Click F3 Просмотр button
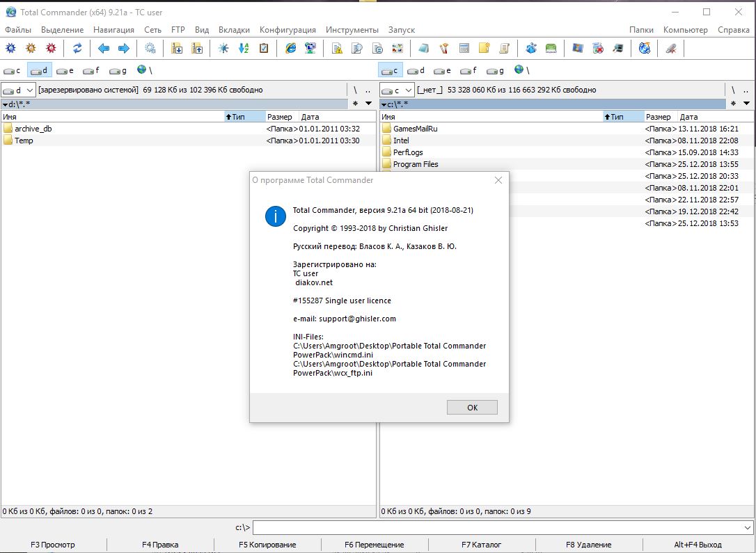This screenshot has height=553, width=756. [52, 545]
